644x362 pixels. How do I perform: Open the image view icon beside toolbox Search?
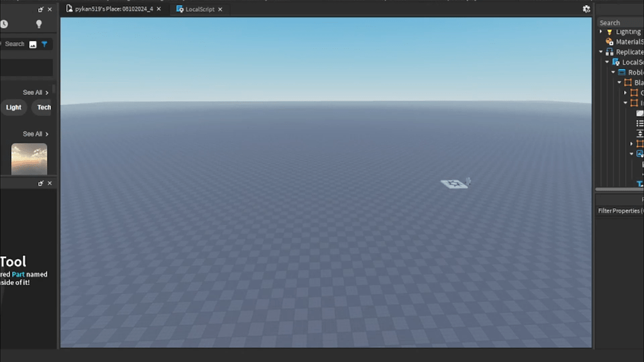click(31, 44)
